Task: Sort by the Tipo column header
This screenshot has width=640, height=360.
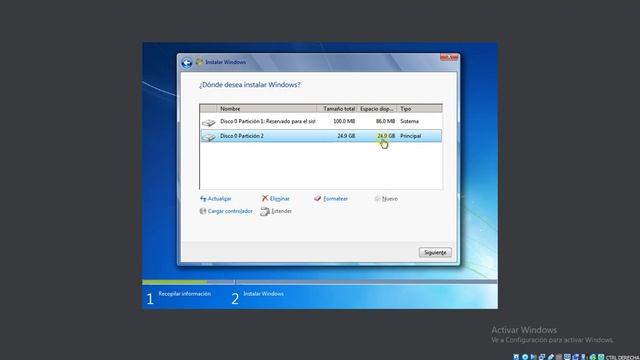Action: 419,109
